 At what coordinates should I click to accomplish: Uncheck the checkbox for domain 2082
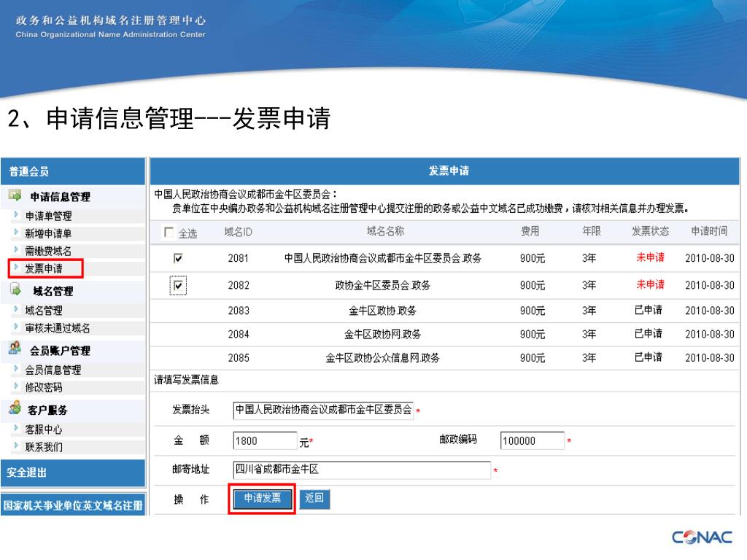pos(179,285)
